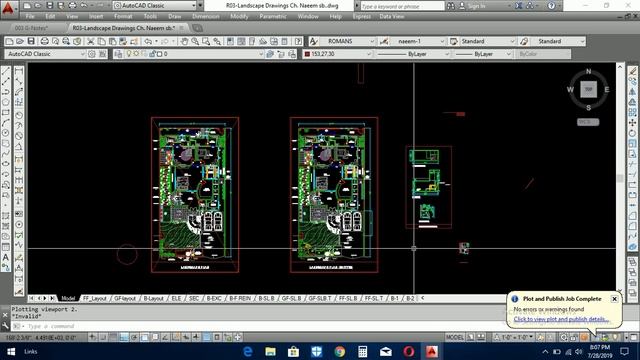Screen dimensions: 640x360
Task: Toggle layer 0 on/off lightbulb
Action: pos(129,54)
